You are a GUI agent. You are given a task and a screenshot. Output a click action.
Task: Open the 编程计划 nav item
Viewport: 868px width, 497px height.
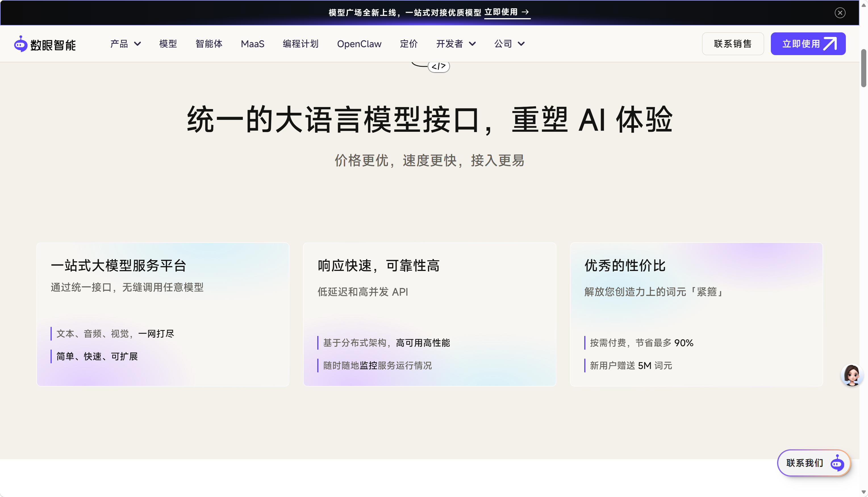point(301,44)
